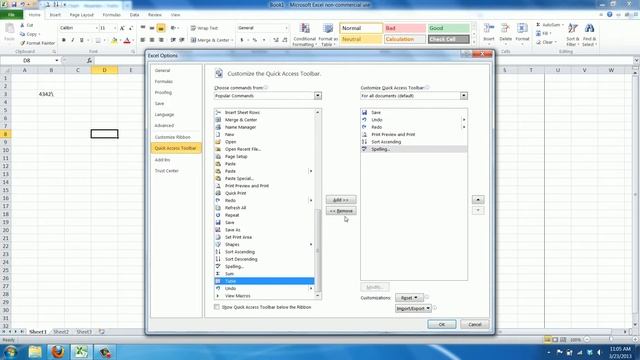Choose Page Setup from the commands list
Image resolution: width=640 pixels, height=360 pixels.
tap(264, 156)
